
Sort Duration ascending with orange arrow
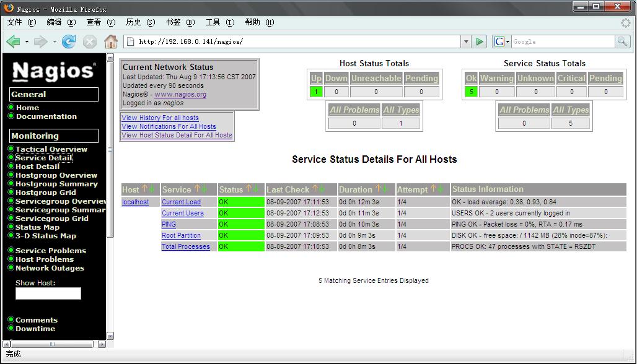pyautogui.click(x=378, y=189)
